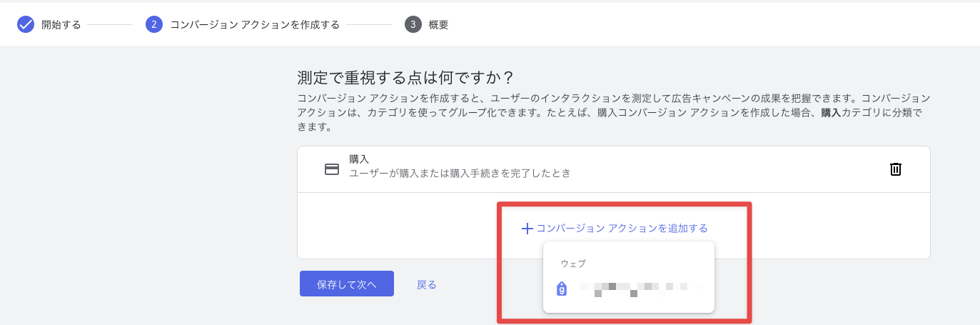The width and height of the screenshot is (980, 325).
Task: Open コンバージョン アクションを追加する dropdown link
Action: click(622, 229)
